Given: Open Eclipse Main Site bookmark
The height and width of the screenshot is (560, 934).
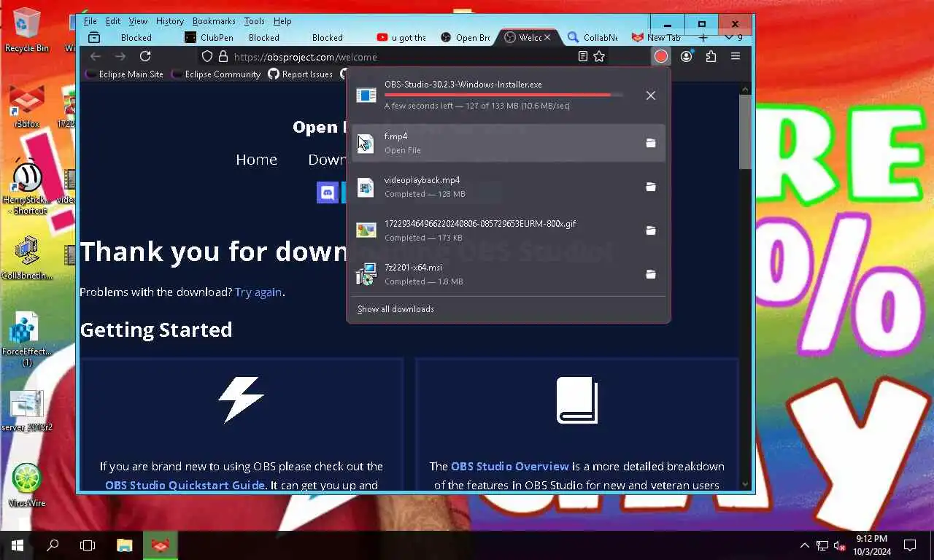Looking at the screenshot, I should coord(124,74).
